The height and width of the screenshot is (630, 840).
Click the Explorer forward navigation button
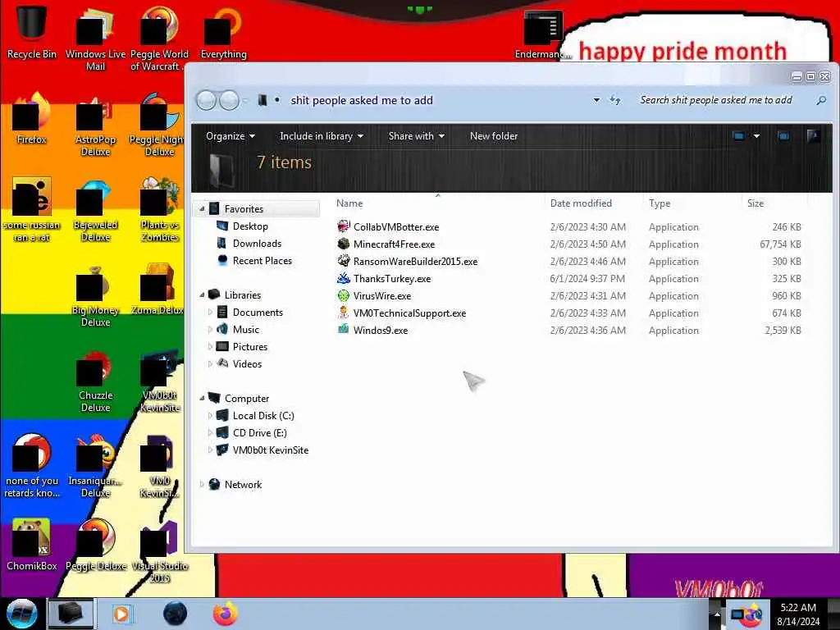[x=230, y=100]
